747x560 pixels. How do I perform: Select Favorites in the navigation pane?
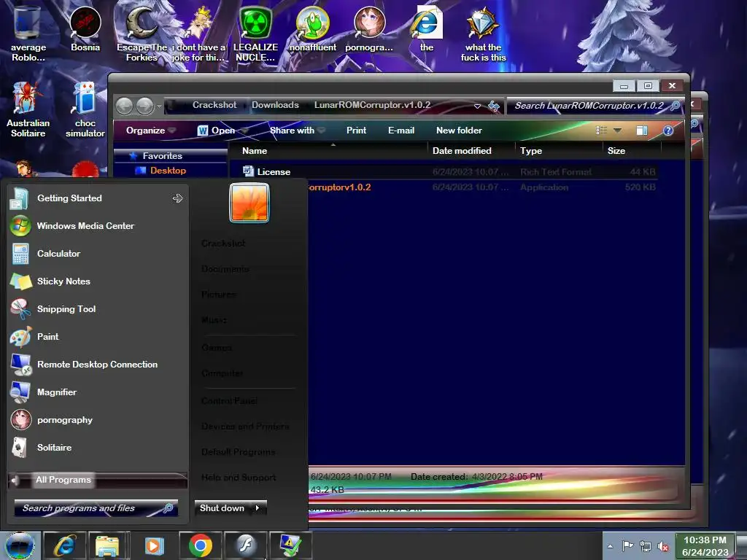162,156
